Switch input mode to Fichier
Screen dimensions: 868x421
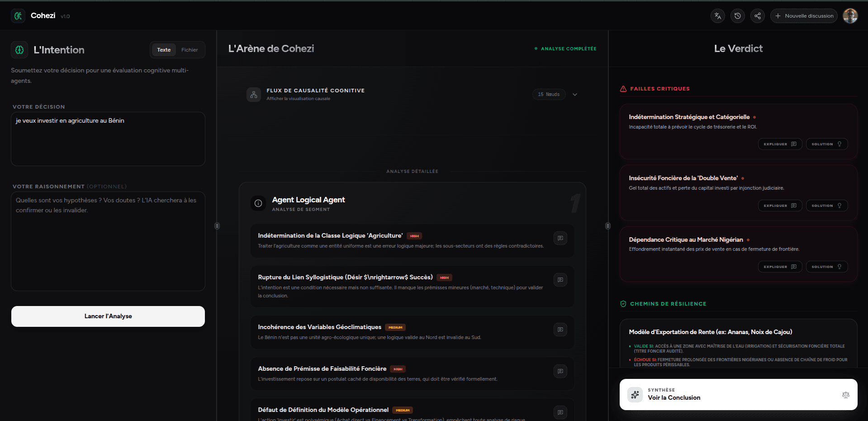pyautogui.click(x=190, y=50)
